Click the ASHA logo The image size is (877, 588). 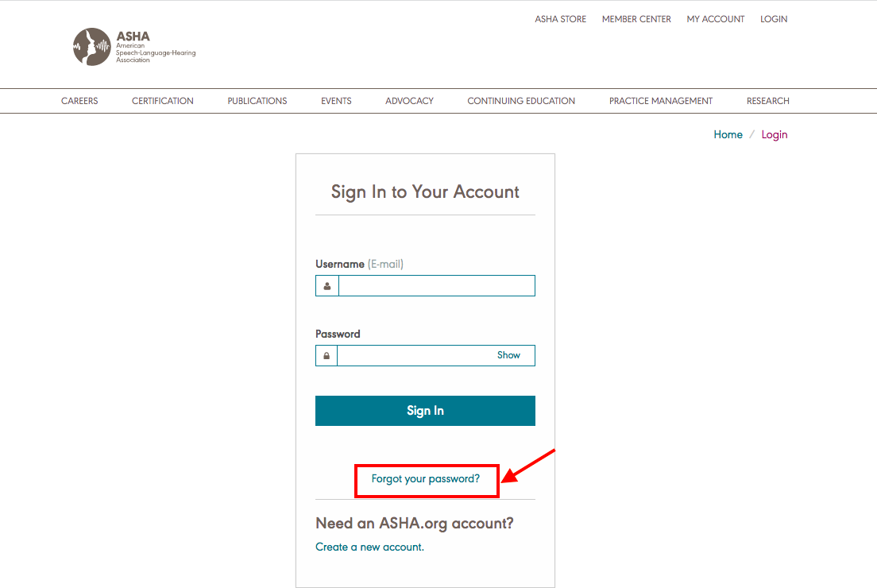(x=134, y=47)
